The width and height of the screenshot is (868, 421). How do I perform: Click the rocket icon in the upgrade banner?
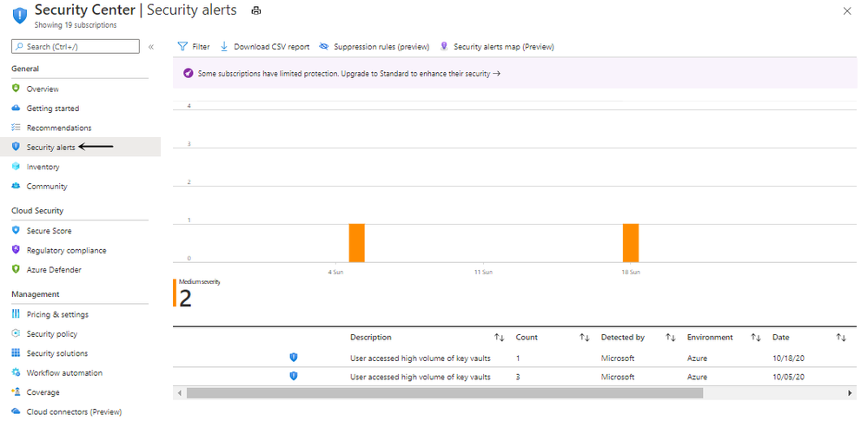pyautogui.click(x=189, y=74)
